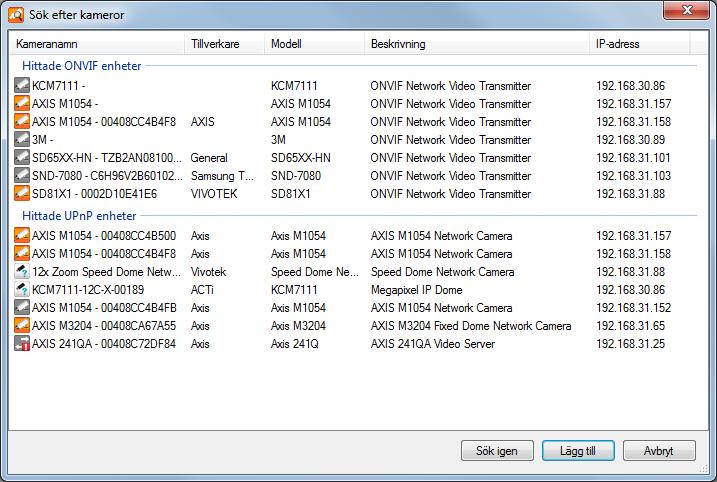The width and height of the screenshot is (717, 482).
Task: Select the Hittade UPnP enheter group header
Action: (x=79, y=216)
